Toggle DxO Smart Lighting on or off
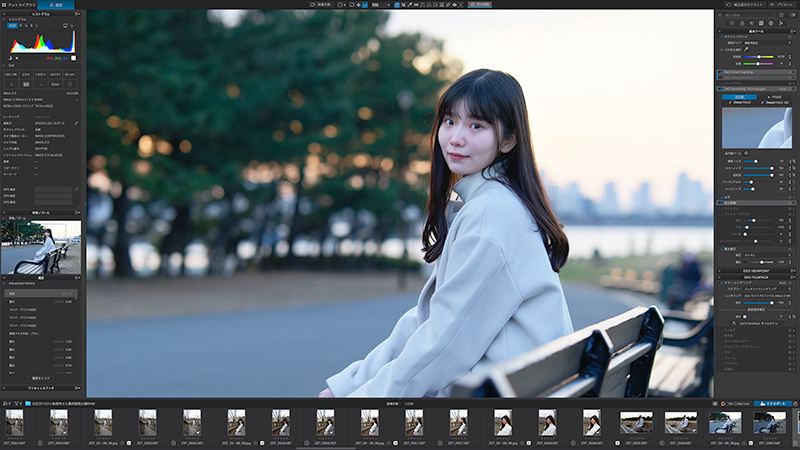 coord(721,72)
